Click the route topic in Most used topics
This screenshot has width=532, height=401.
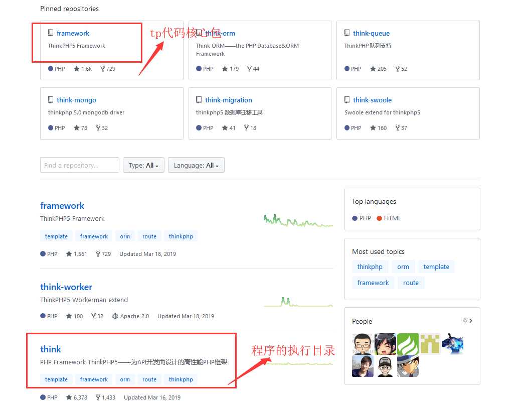click(411, 283)
